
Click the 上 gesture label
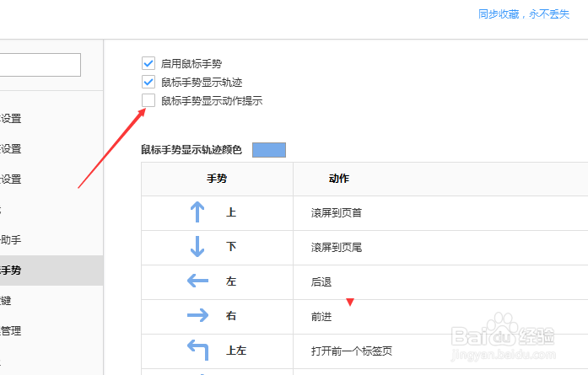(x=231, y=212)
